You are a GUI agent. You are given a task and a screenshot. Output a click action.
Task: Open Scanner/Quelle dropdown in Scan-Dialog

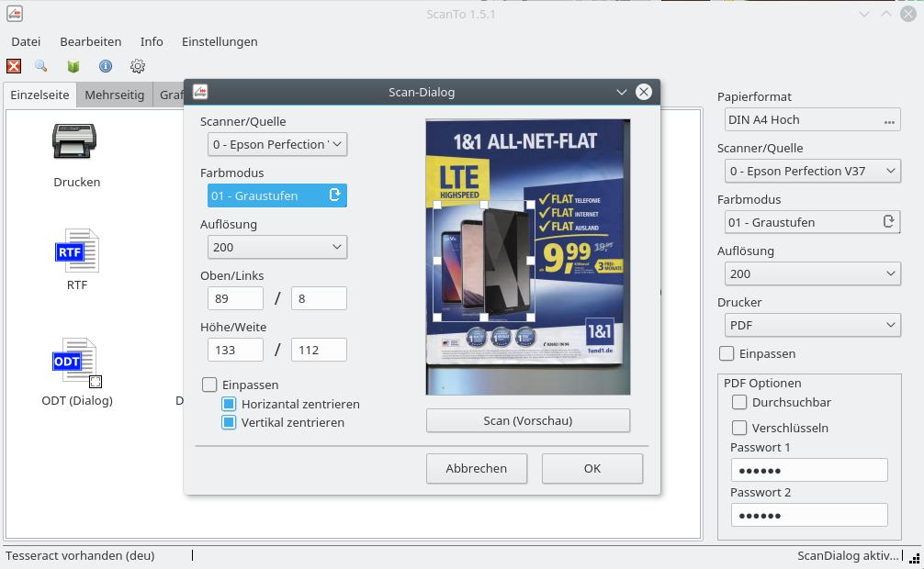coord(277,144)
